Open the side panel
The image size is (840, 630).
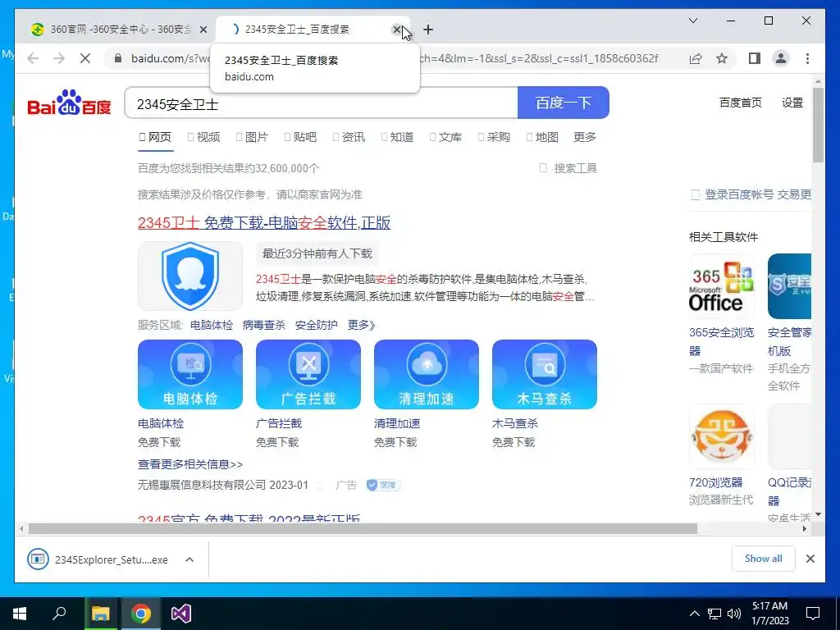[x=755, y=58]
